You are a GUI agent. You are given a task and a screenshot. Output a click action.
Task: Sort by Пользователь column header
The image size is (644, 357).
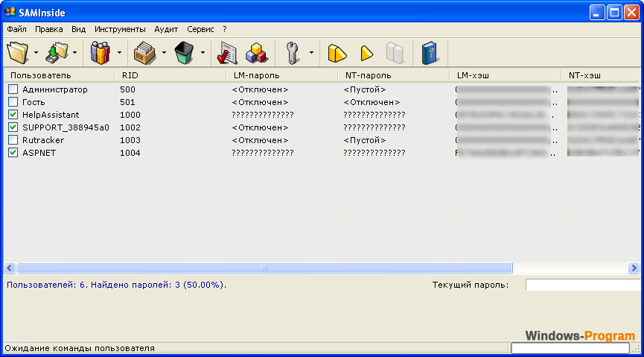click(x=59, y=75)
